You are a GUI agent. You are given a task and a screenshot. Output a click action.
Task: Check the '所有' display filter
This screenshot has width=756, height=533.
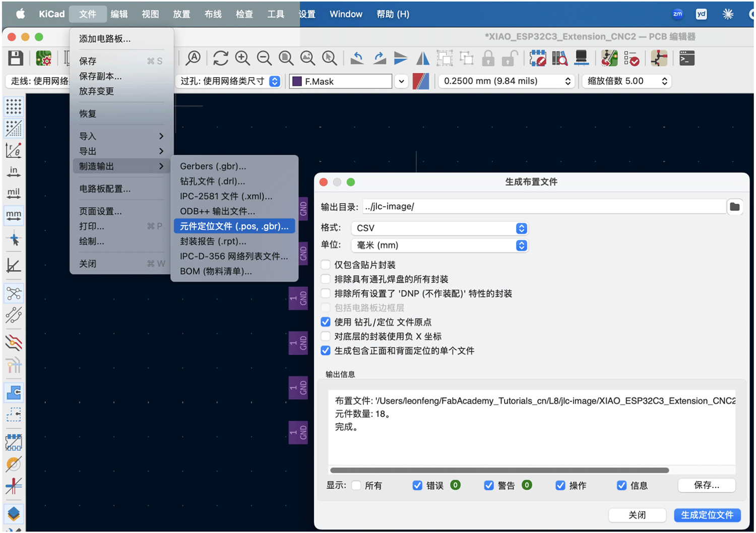356,485
